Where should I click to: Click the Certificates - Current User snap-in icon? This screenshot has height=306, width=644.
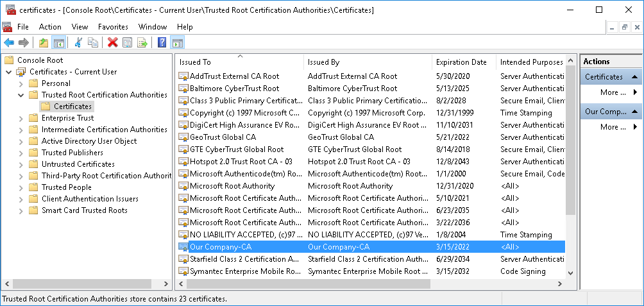tap(21, 72)
